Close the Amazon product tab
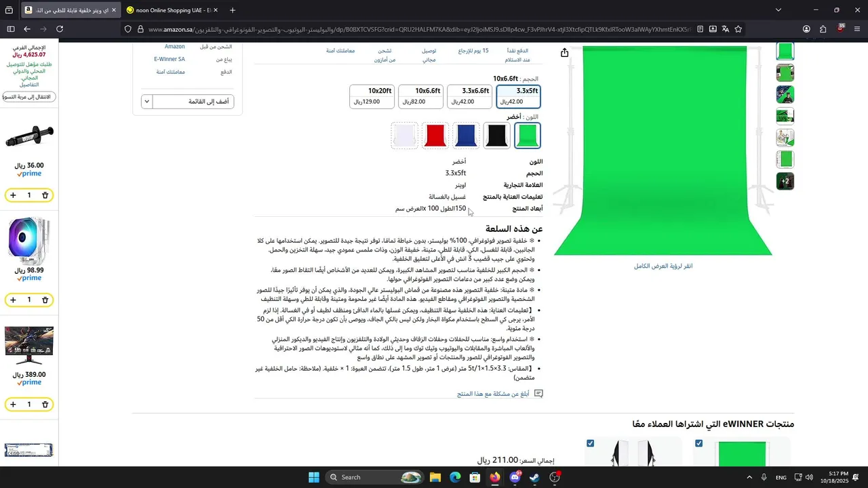Screen dimensions: 868x488 pos(113,10)
